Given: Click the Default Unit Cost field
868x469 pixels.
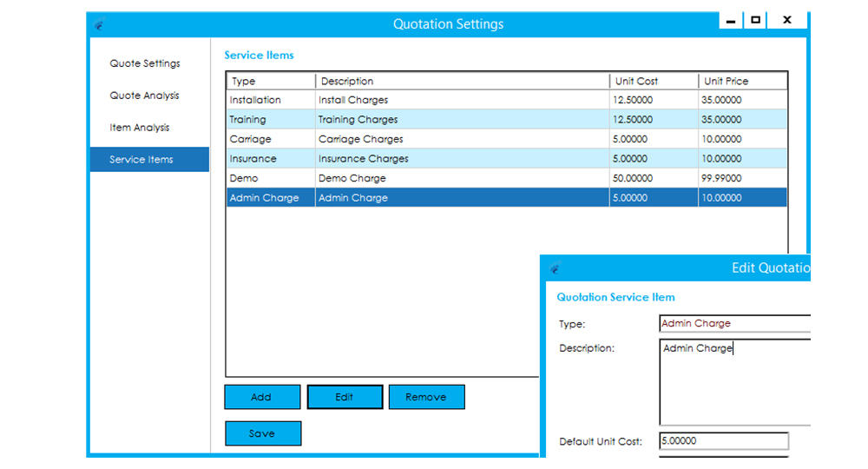Looking at the screenshot, I should click(x=724, y=440).
